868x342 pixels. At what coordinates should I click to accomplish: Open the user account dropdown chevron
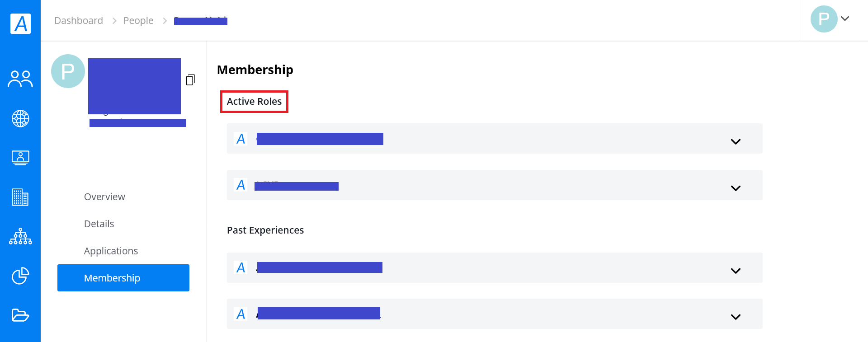point(845,19)
